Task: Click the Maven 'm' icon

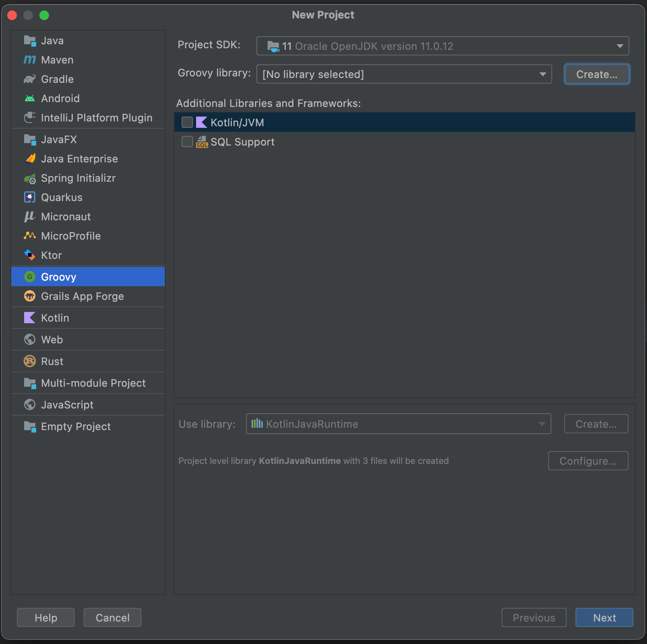Action: pos(30,60)
